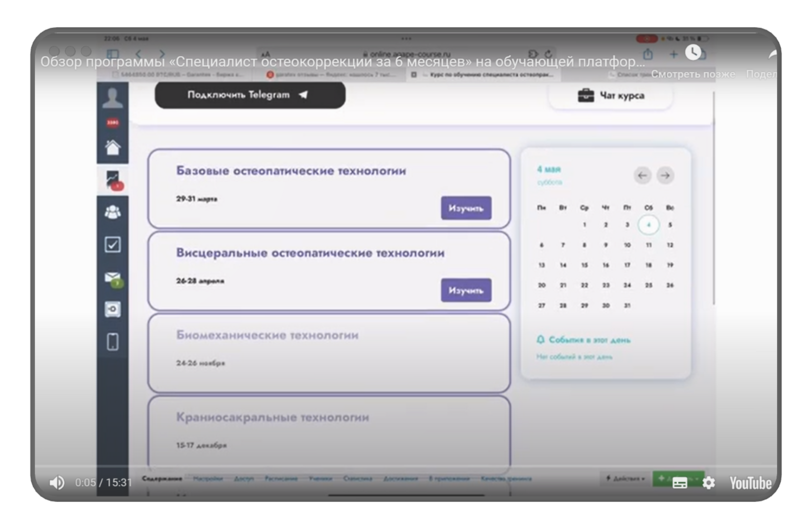Open video on YouTube via logo
Screen dimensions: 812x529
tap(750, 483)
